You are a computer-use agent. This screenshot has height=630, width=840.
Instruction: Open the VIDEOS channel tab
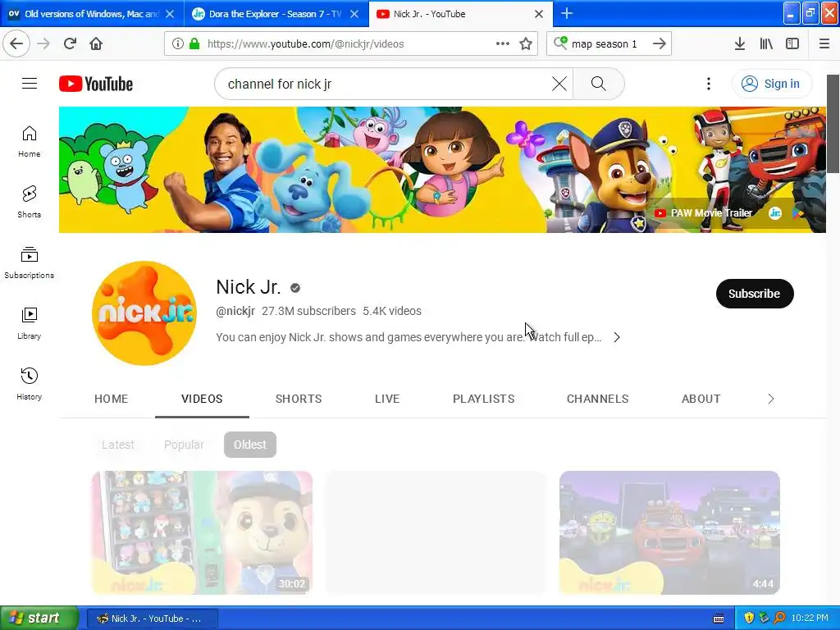(x=202, y=399)
